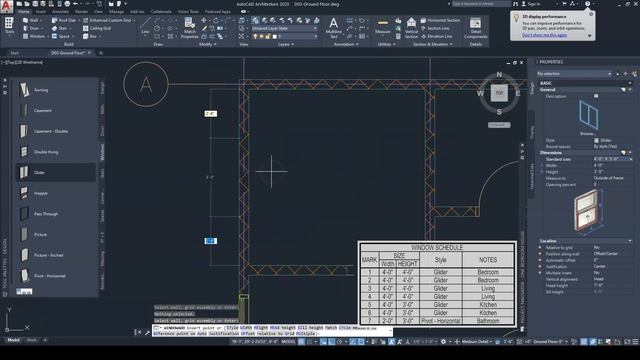The image size is (640, 360).
Task: Click the search keyword input field
Action: 481,4
